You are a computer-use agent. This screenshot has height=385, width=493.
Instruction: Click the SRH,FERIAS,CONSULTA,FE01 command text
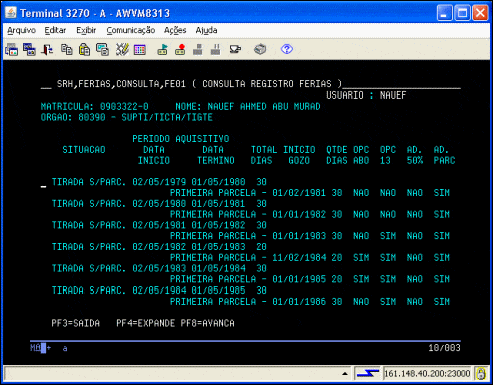pos(121,84)
